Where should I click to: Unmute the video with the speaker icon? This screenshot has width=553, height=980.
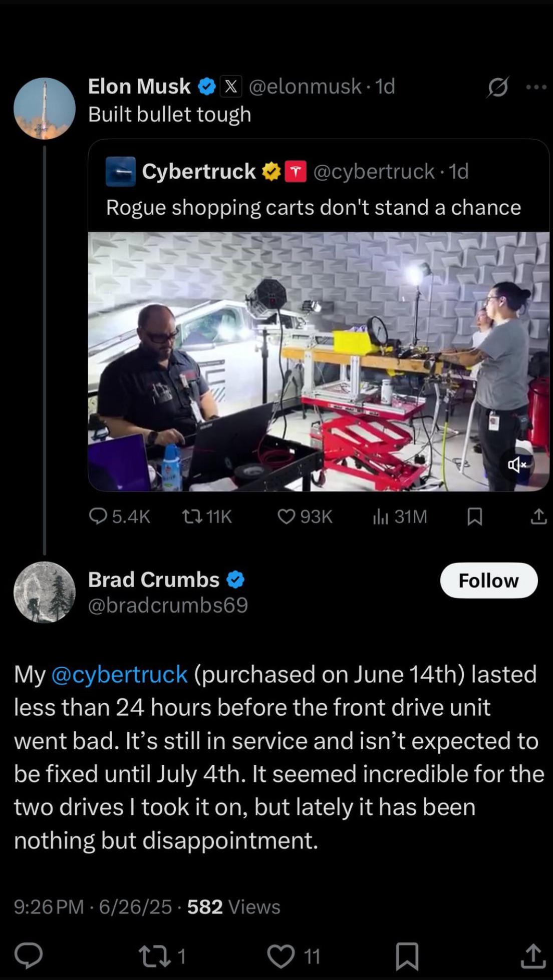pos(517,465)
